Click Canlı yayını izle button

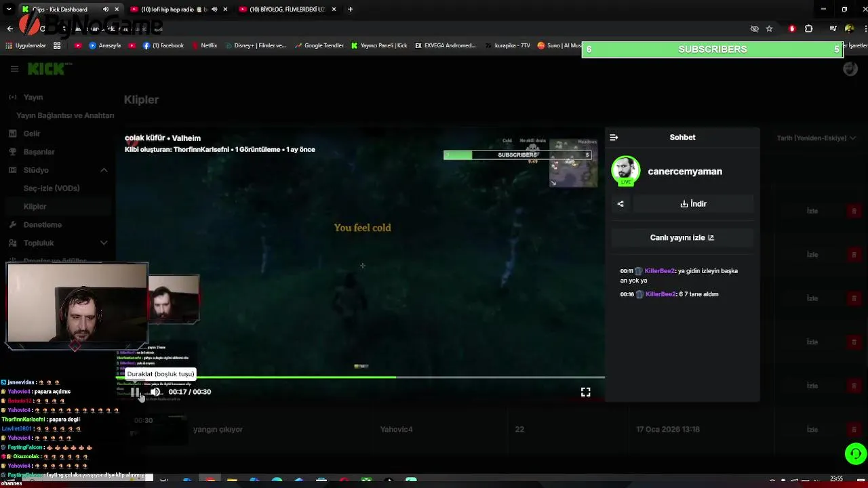click(x=682, y=238)
